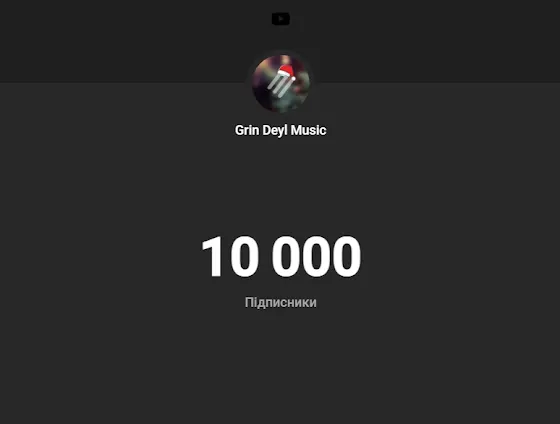This screenshot has height=424, width=560.
Task: Open the Grin Deyl Music channel avatar
Action: tap(281, 84)
